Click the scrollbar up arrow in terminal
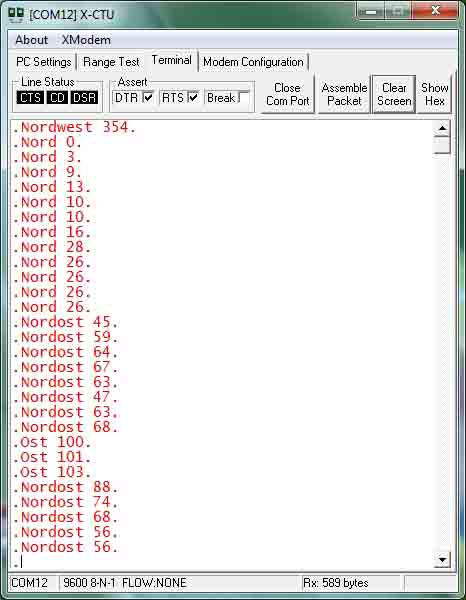The width and height of the screenshot is (466, 600). [x=442, y=129]
